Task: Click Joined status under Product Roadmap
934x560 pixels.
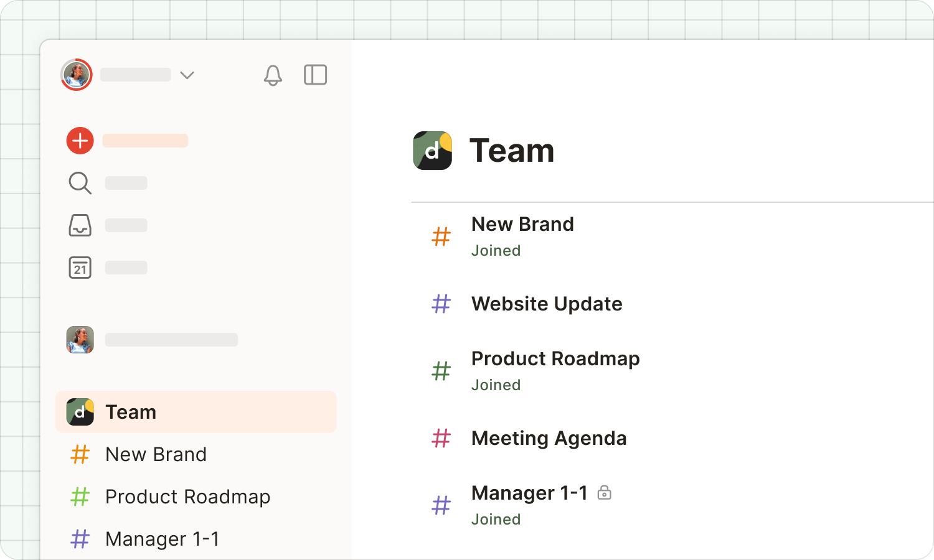Action: coord(496,385)
